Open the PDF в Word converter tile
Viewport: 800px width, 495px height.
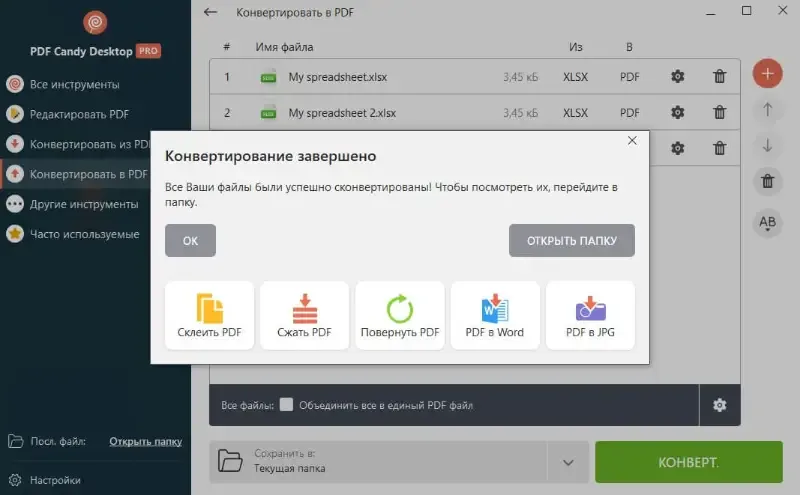tap(495, 315)
